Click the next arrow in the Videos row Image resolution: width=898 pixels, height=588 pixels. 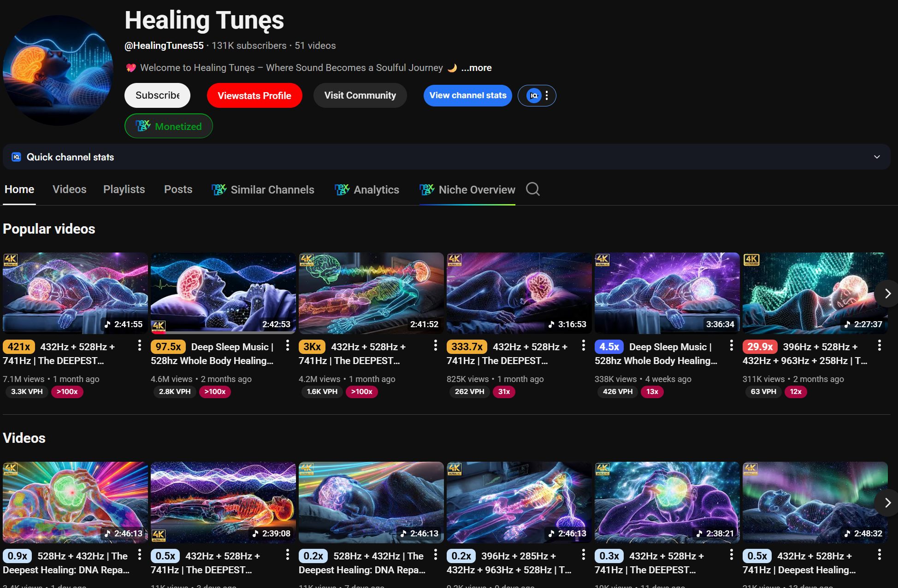click(887, 502)
